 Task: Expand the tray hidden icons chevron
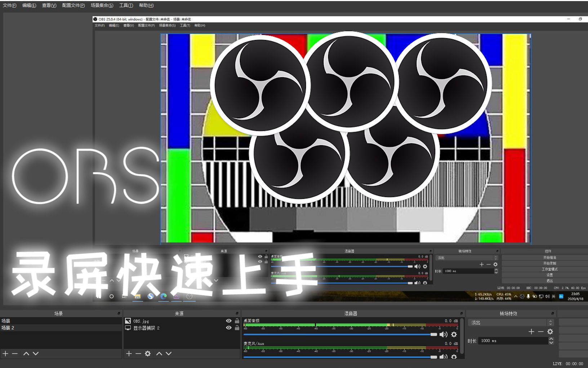(516, 296)
